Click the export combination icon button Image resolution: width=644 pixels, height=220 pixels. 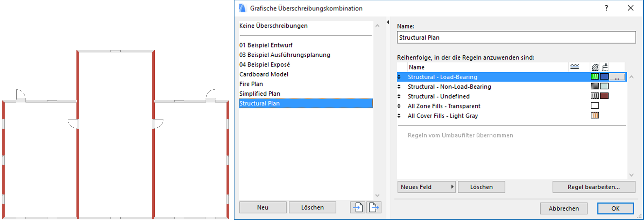tap(374, 207)
